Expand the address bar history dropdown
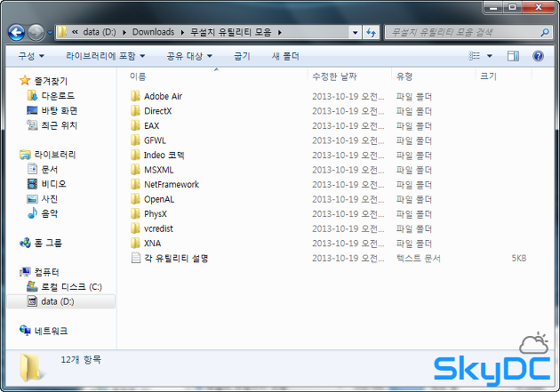 [355, 33]
